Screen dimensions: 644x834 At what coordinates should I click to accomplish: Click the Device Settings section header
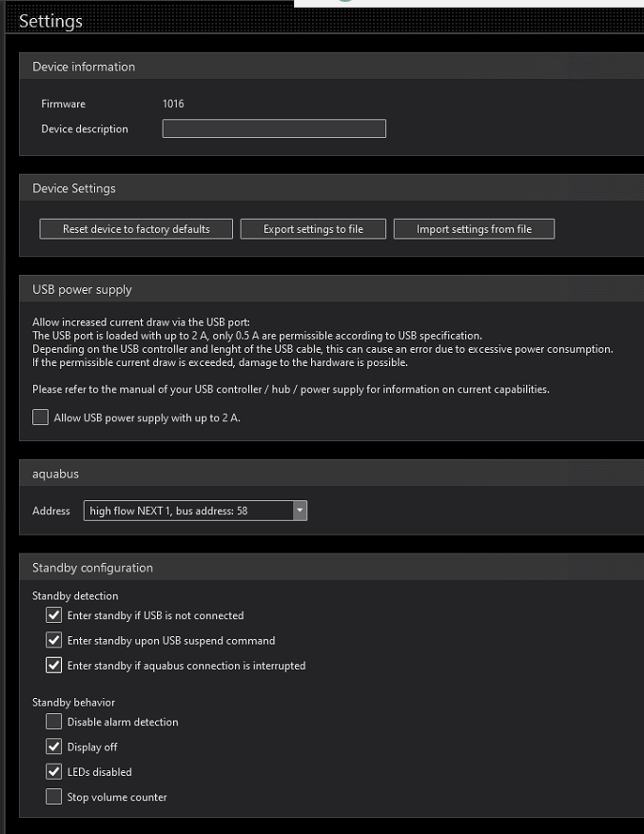(74, 188)
